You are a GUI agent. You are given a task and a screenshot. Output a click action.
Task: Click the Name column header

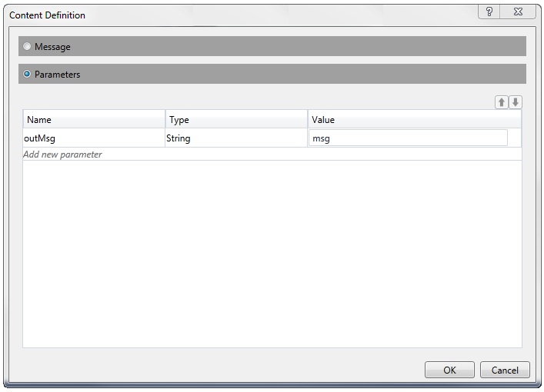[x=94, y=120]
